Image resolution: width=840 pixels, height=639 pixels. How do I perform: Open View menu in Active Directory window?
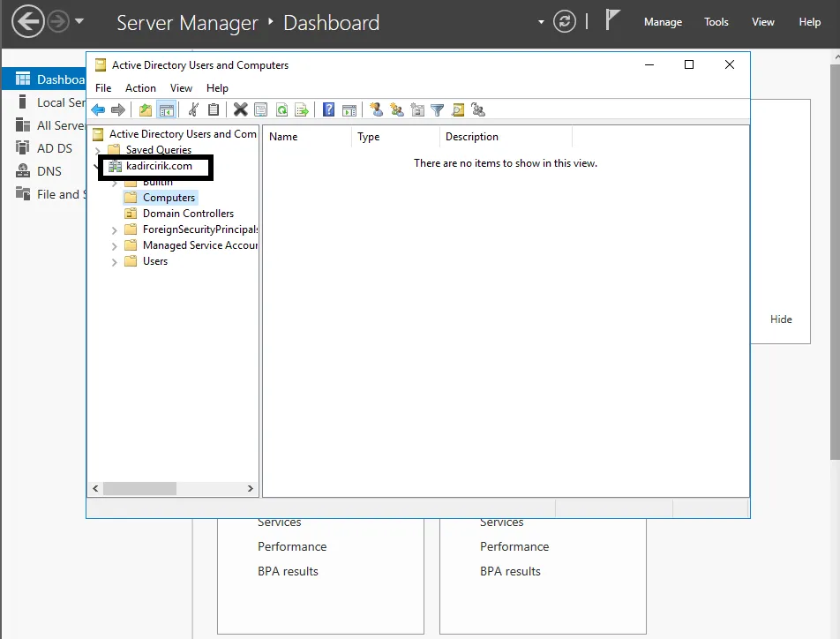click(x=181, y=88)
